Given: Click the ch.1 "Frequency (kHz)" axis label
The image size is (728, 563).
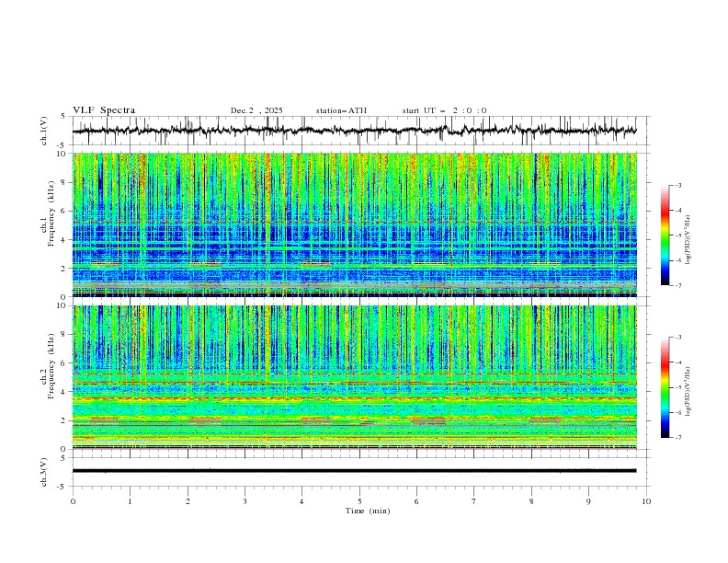Looking at the screenshot, I should coord(51,212).
